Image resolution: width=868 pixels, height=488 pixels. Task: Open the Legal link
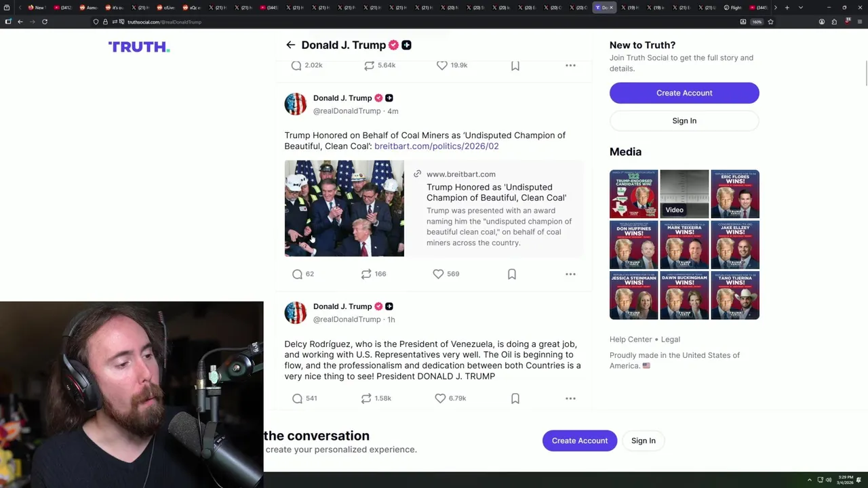670,339
